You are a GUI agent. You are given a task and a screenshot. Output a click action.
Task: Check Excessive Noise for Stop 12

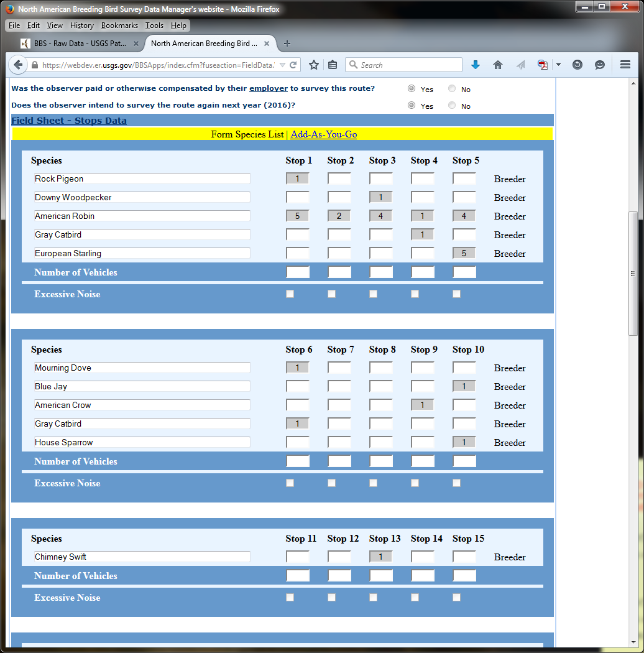click(x=332, y=598)
